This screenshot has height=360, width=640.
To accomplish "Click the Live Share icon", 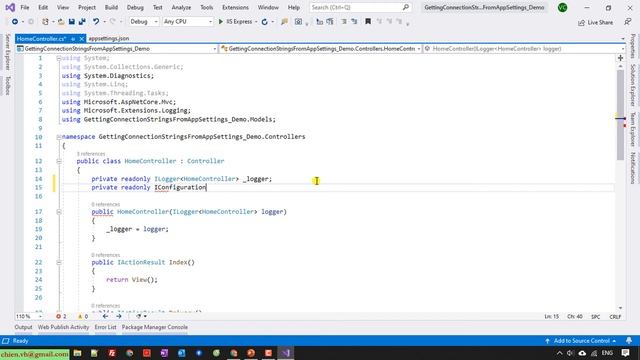I will [x=581, y=22].
